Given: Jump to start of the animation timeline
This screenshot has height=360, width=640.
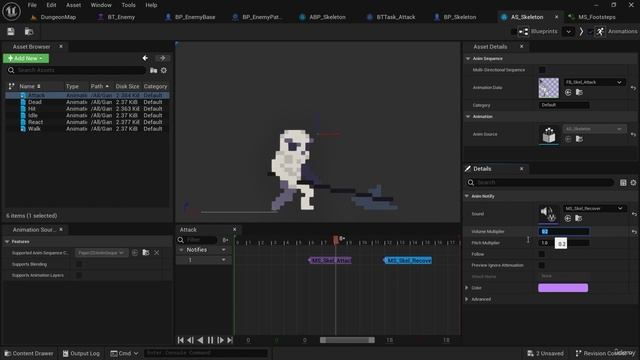Looking at the screenshot, I should pyautogui.click(x=181, y=340).
